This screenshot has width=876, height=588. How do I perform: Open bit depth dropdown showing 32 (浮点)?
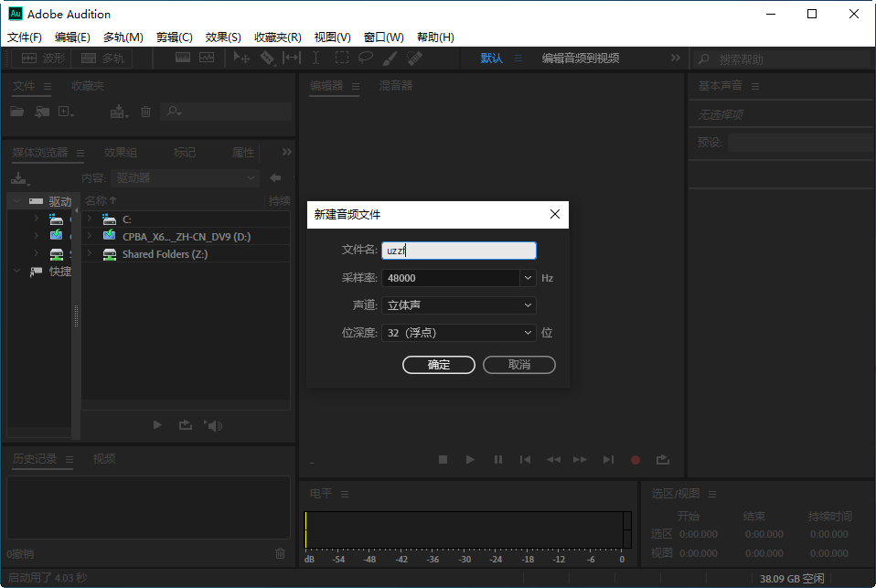[459, 333]
